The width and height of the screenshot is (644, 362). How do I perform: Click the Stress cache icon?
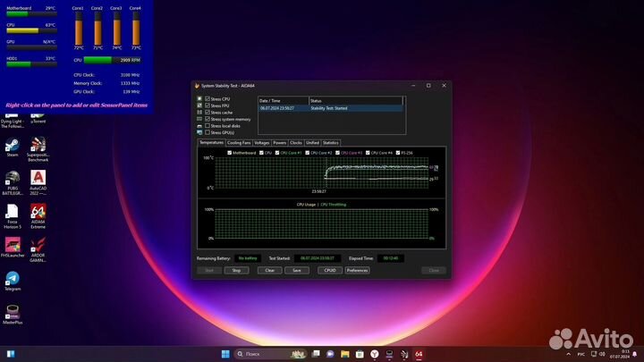pos(199,113)
